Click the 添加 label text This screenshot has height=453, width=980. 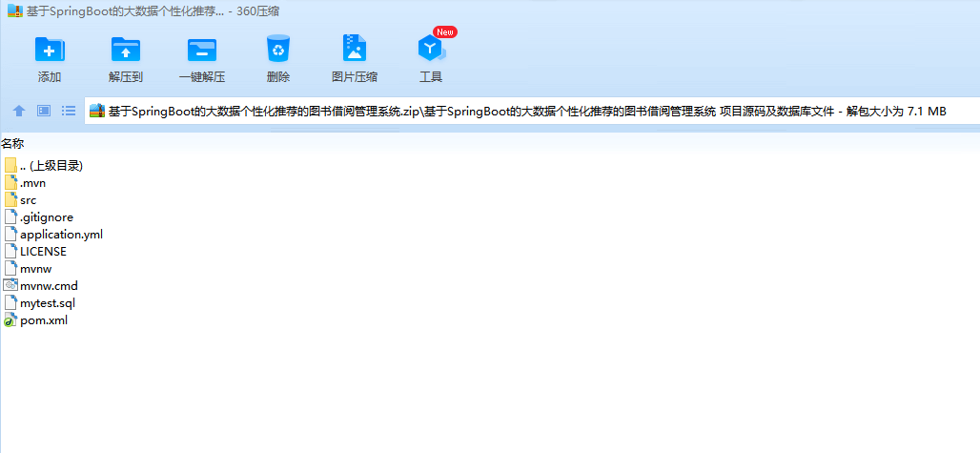50,77
